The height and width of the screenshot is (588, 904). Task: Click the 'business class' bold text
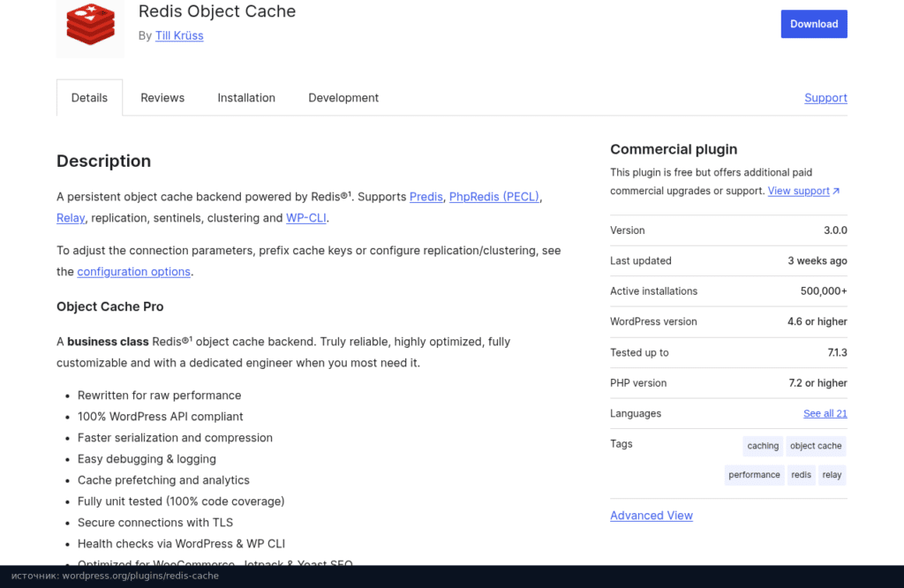[x=108, y=342]
